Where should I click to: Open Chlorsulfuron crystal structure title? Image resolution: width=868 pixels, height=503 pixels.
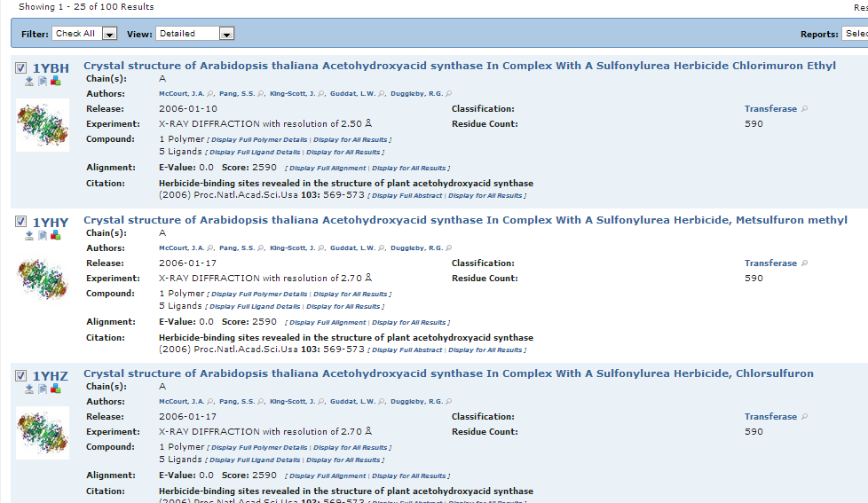pos(448,373)
